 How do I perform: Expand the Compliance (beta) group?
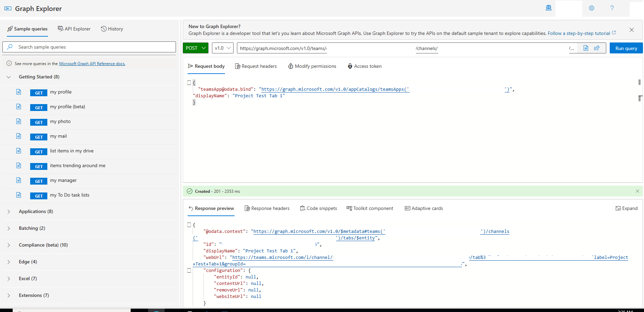click(x=9, y=245)
